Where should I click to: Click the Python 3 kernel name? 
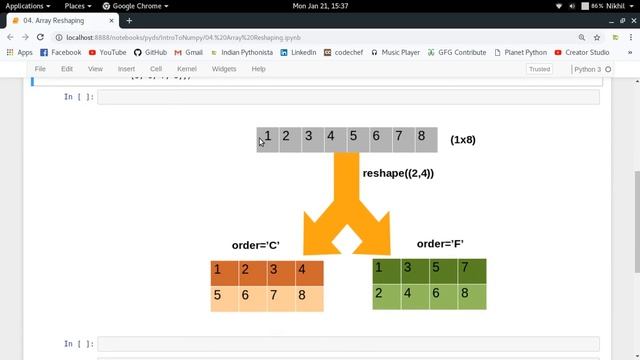[588, 69]
